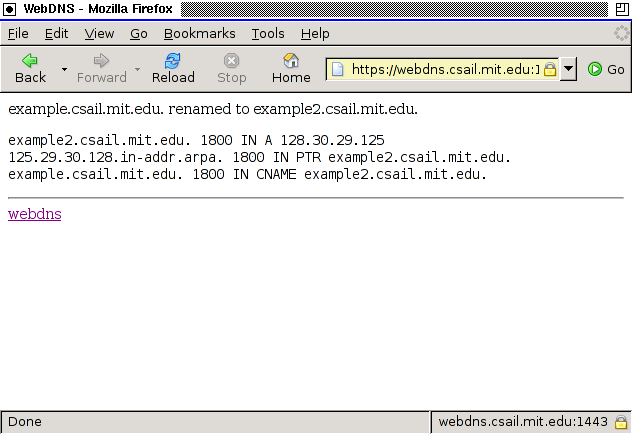Viewport: 632px width, 434px height.
Task: Click the status bar padlock icon
Action: (621, 422)
